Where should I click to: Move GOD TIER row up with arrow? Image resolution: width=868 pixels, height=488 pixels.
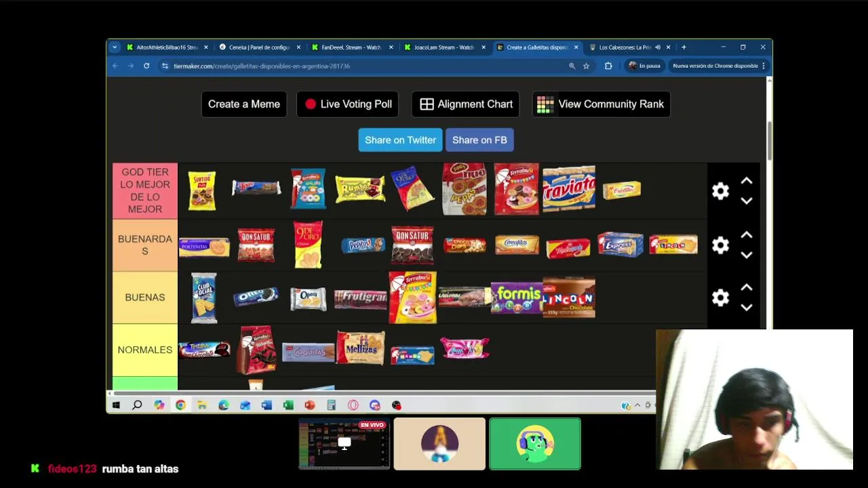click(x=747, y=181)
